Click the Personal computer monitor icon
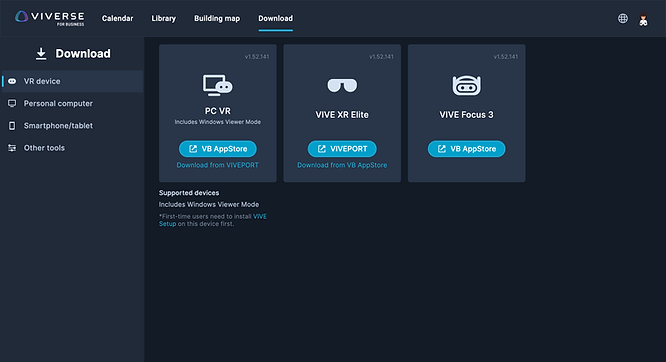Viewport: 666px width, 362px height. (12, 103)
